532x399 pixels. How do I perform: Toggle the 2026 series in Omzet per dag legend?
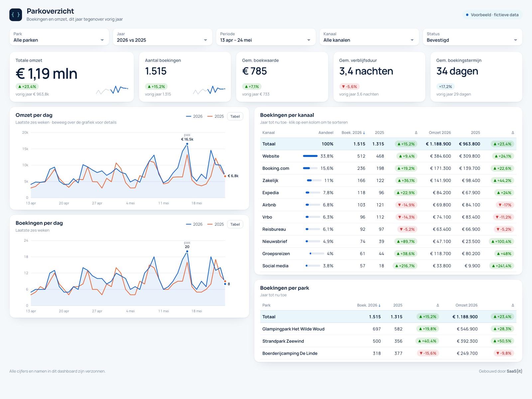pos(194,116)
